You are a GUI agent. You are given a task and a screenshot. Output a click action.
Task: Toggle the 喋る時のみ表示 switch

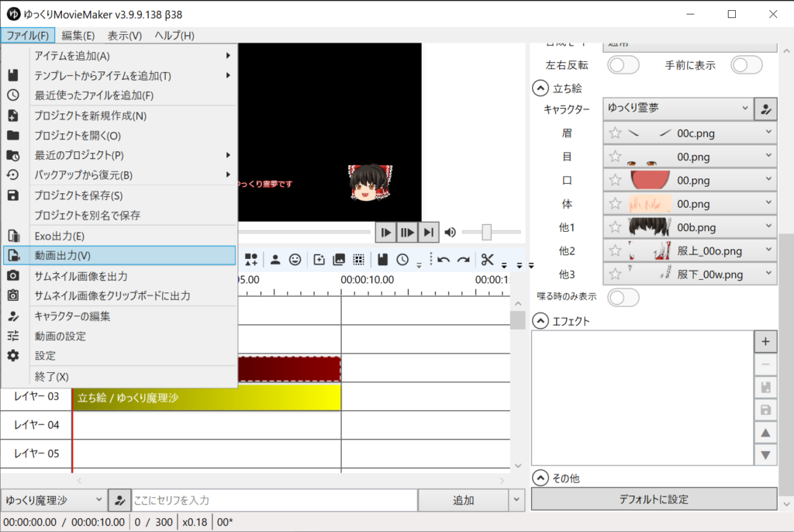[x=623, y=298]
